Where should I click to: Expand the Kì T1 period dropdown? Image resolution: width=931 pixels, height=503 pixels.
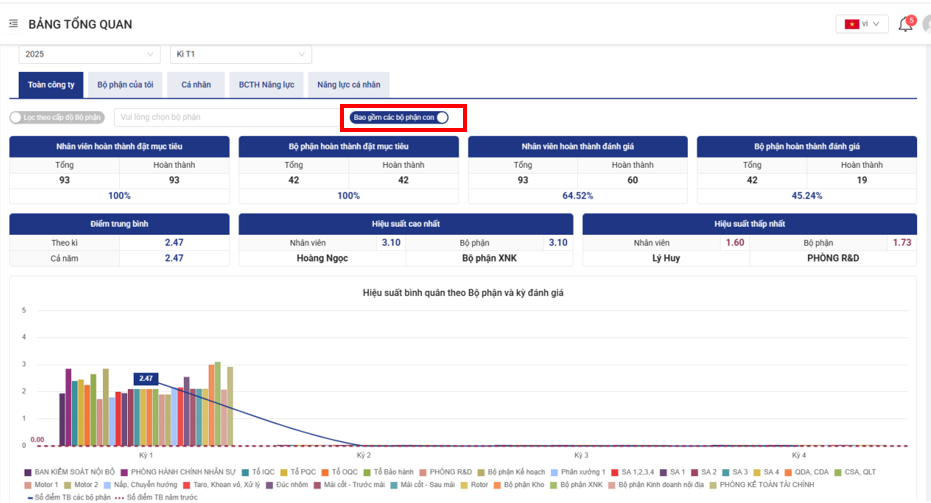point(240,54)
